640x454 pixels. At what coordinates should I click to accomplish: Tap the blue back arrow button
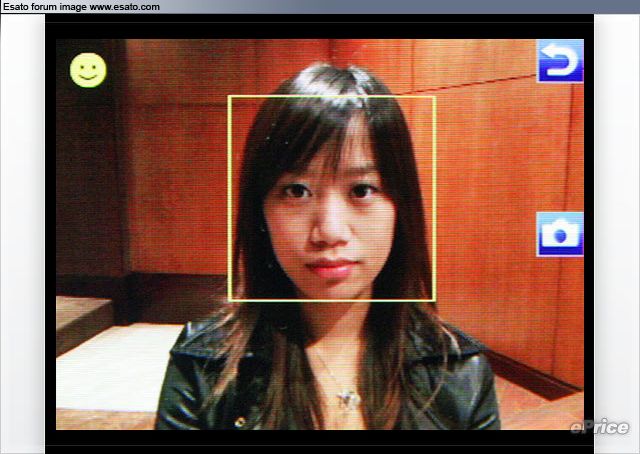(x=560, y=61)
